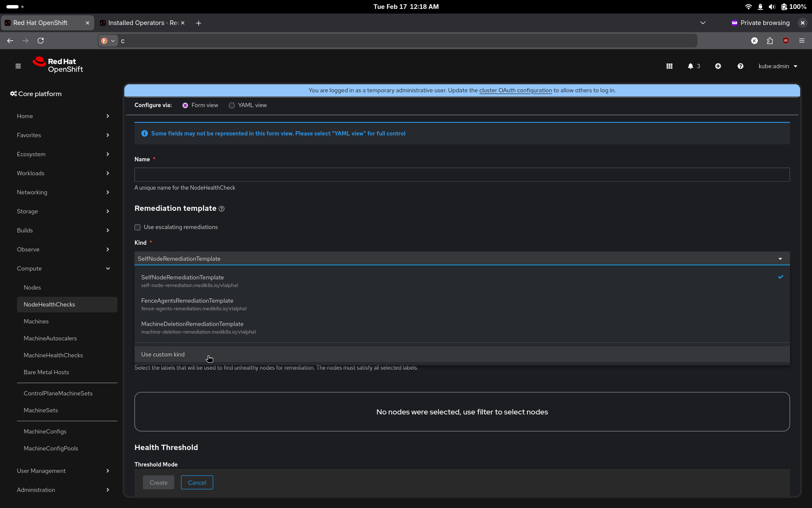Click the Remediation template help icon
812x508 pixels.
point(222,209)
